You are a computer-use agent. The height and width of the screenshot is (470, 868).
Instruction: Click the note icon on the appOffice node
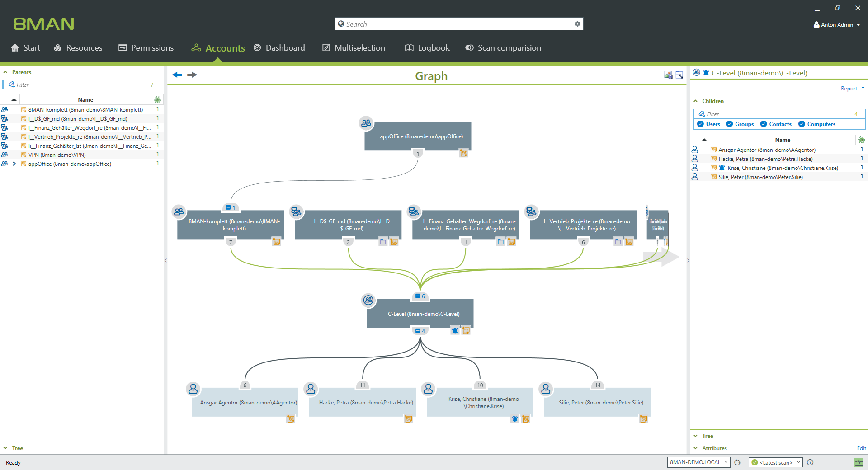464,153
